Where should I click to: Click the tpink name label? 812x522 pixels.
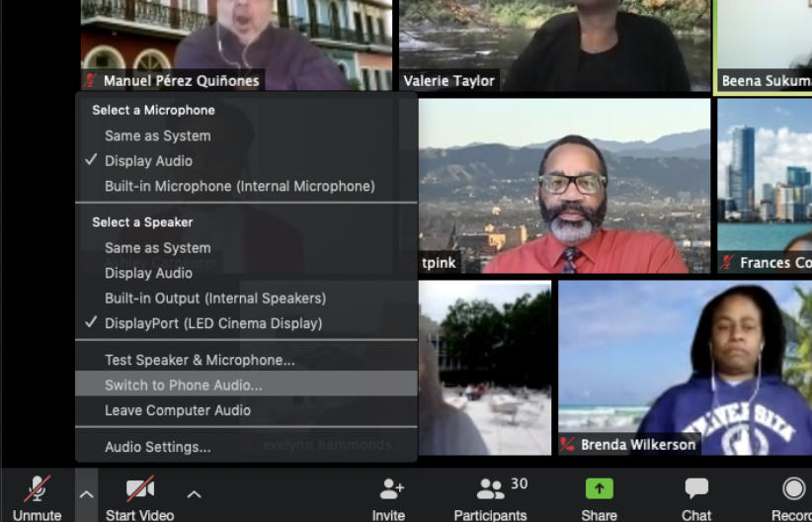tap(439, 263)
